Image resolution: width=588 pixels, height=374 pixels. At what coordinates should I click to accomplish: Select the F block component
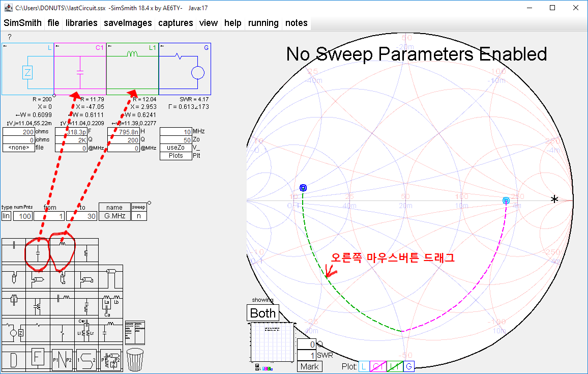tap(38, 359)
